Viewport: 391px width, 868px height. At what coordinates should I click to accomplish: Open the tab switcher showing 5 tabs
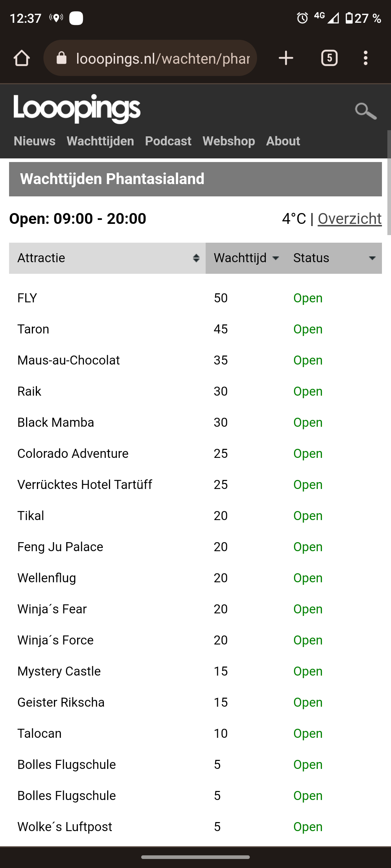click(x=329, y=58)
